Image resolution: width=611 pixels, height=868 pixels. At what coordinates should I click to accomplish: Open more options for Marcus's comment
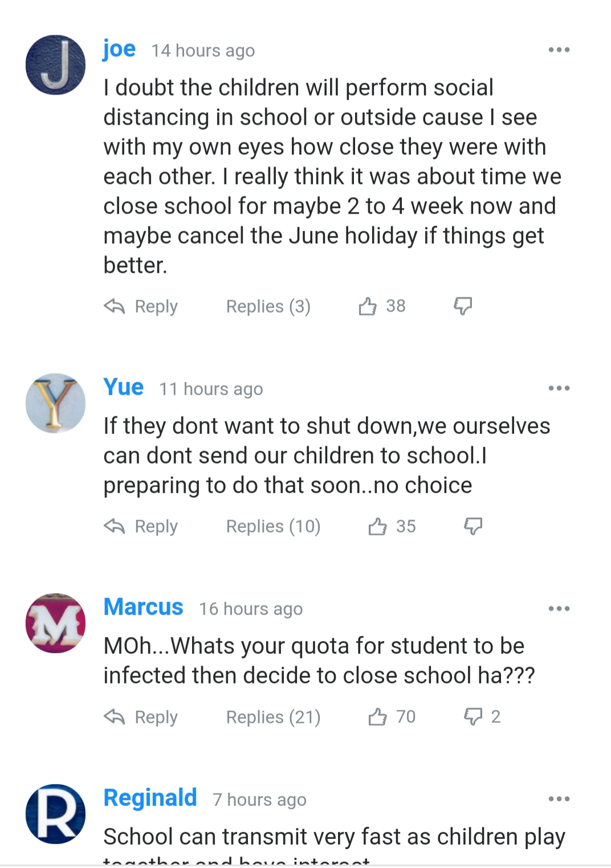[559, 608]
